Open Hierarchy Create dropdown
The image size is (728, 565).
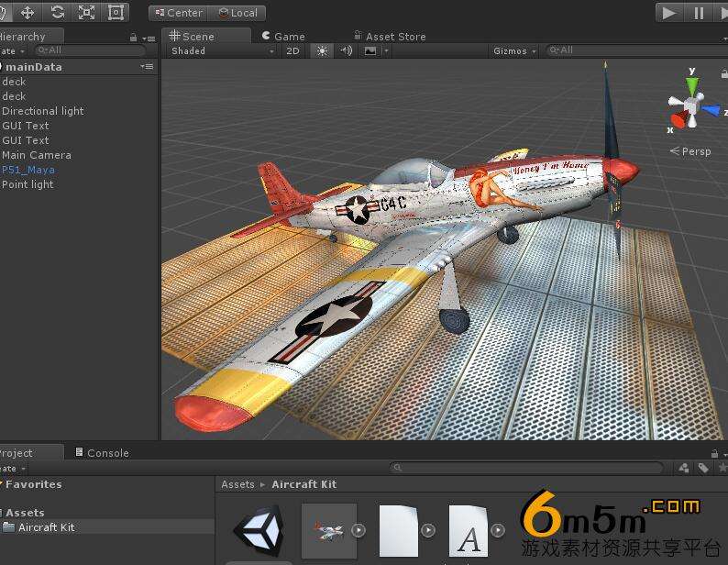click(13, 50)
